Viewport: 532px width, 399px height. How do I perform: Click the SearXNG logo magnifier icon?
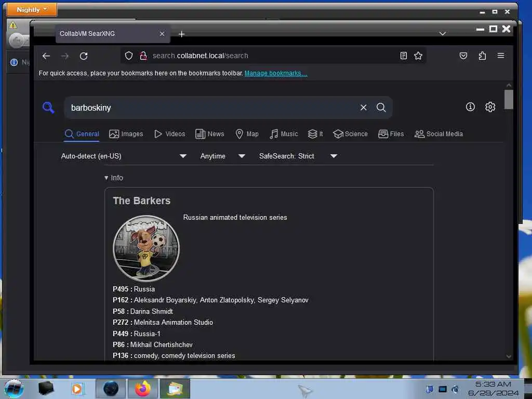pyautogui.click(x=48, y=108)
